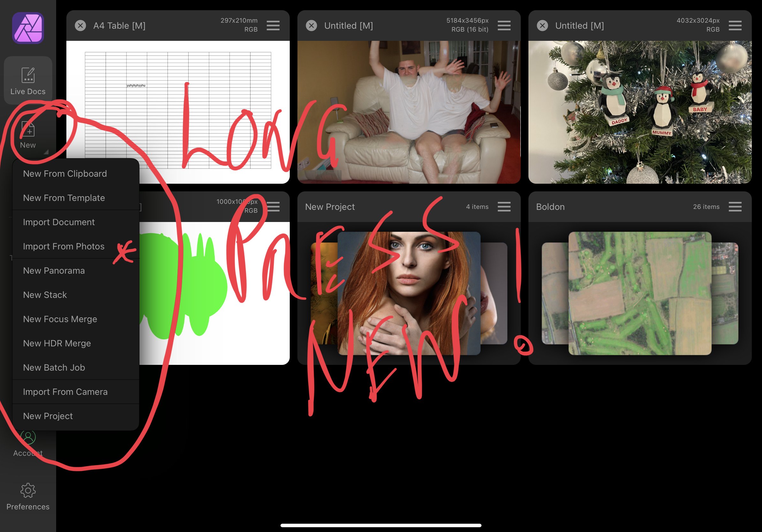The height and width of the screenshot is (532, 762).
Task: Click the 4 items count label
Action: pos(477,207)
